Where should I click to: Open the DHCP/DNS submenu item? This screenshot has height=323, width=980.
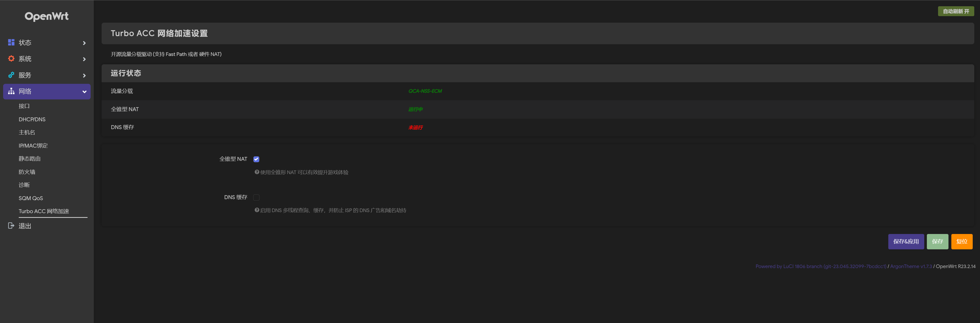click(x=32, y=119)
